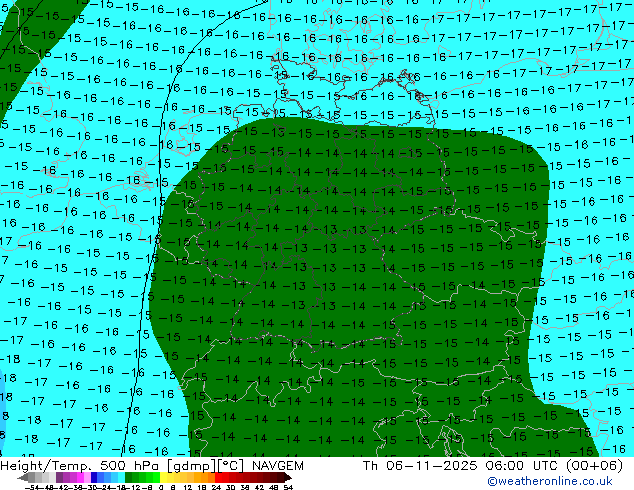This screenshot has height=490, width=634.
Task: Select the bright red swatch above 24 in legend
Action: tap(218, 478)
